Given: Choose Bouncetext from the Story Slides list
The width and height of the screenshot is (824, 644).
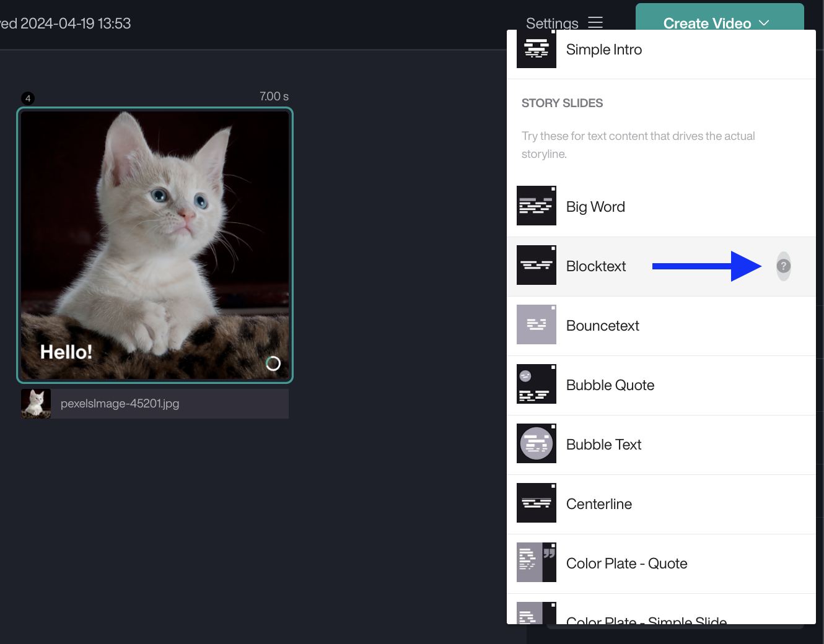Looking at the screenshot, I should (602, 325).
